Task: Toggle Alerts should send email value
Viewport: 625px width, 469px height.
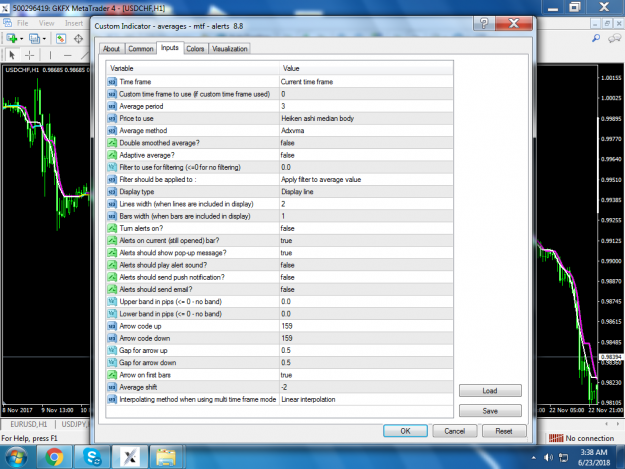Action: point(366,289)
